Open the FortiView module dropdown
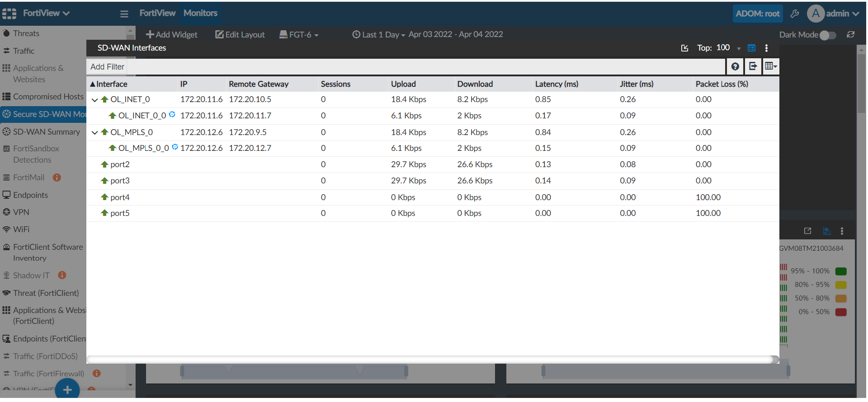The width and height of the screenshot is (868, 402). [x=47, y=14]
